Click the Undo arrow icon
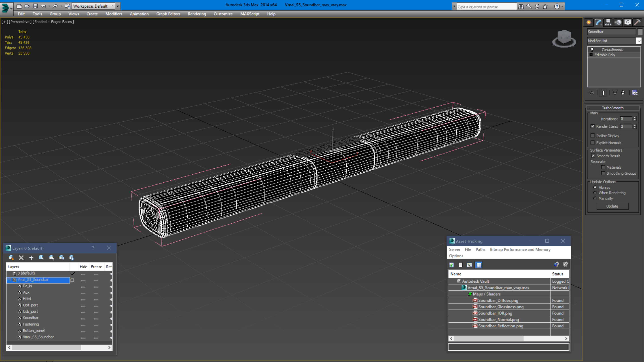This screenshot has width=644, height=362. click(x=43, y=6)
